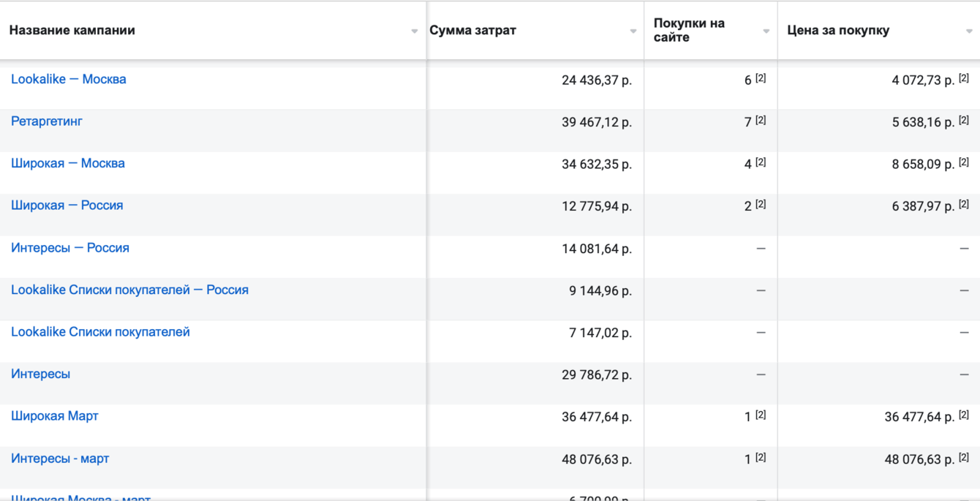Open the Широкая — Россия campaign link
980x501 pixels.
pyautogui.click(x=67, y=206)
